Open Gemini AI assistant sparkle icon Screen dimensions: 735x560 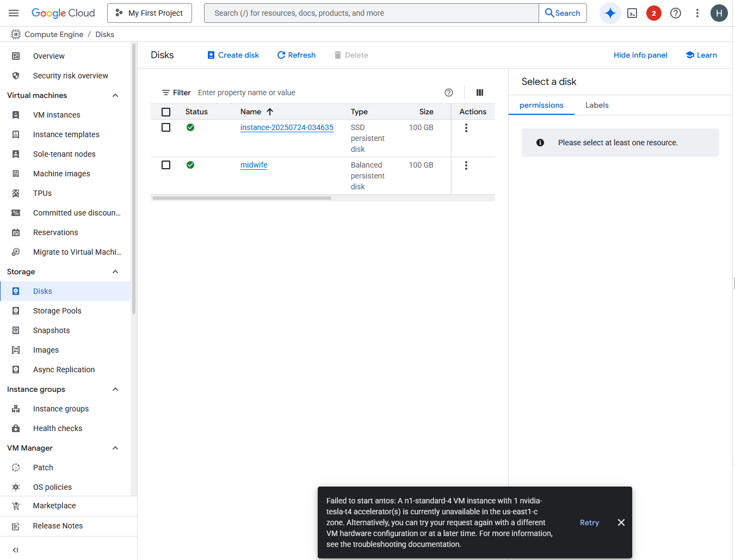coord(610,13)
